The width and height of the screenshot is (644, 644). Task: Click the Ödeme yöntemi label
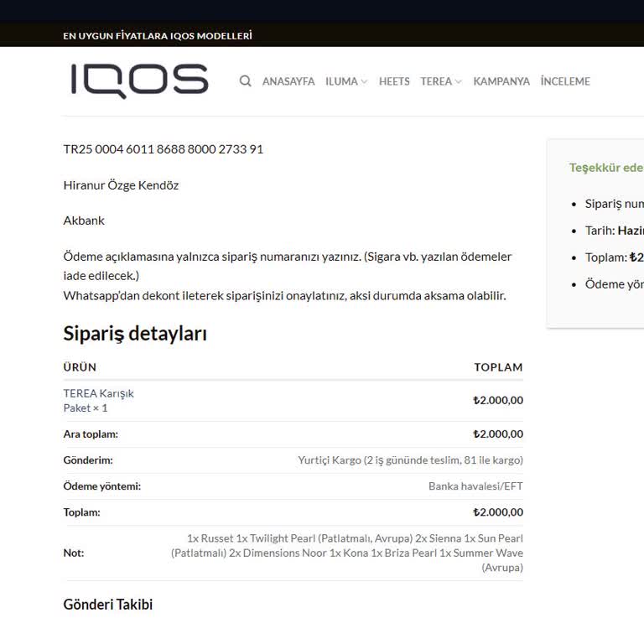coord(101,486)
